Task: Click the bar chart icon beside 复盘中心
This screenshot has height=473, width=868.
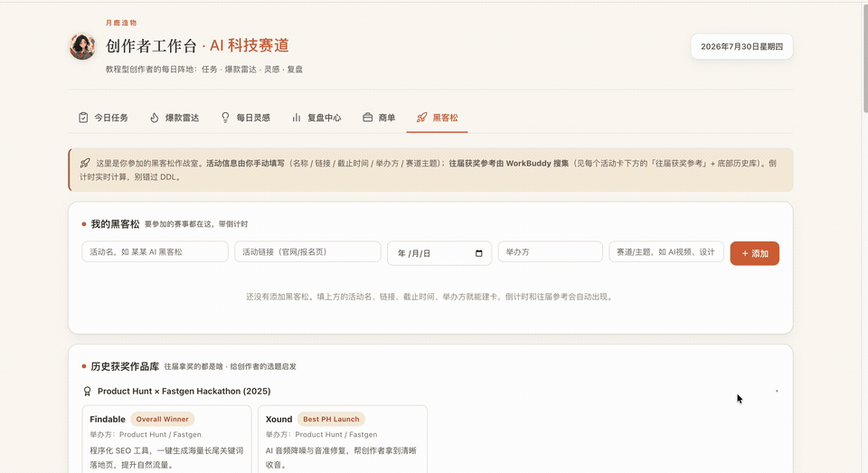Action: coord(297,118)
